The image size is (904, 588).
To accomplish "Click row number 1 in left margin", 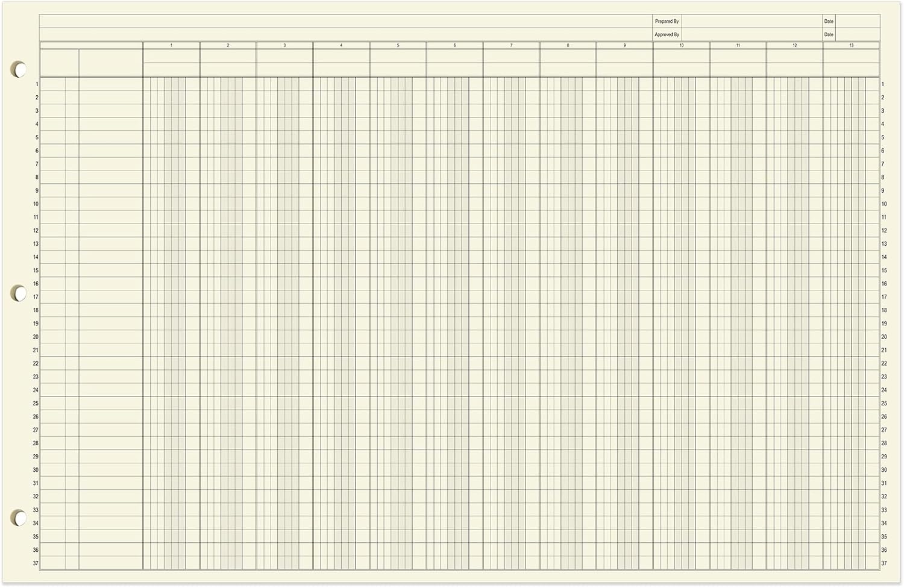I will (x=37, y=84).
